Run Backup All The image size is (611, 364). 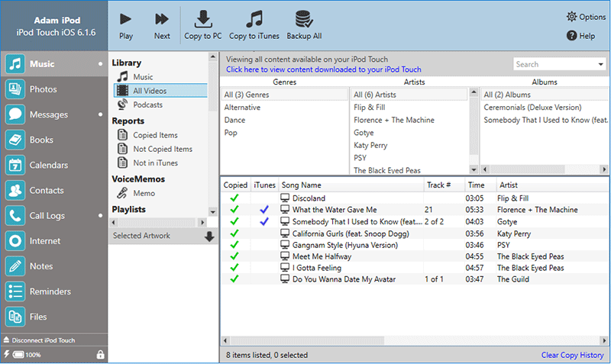304,26
